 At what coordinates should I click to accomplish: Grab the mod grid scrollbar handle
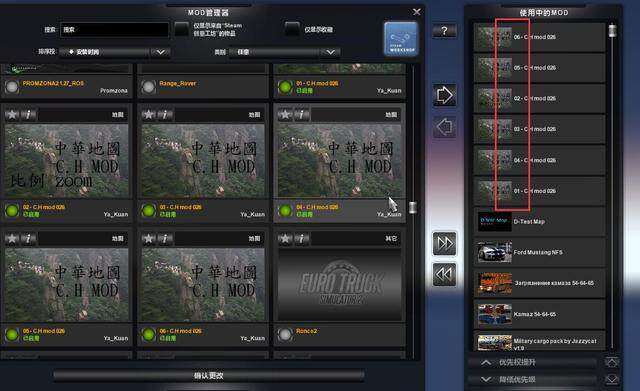413,207
